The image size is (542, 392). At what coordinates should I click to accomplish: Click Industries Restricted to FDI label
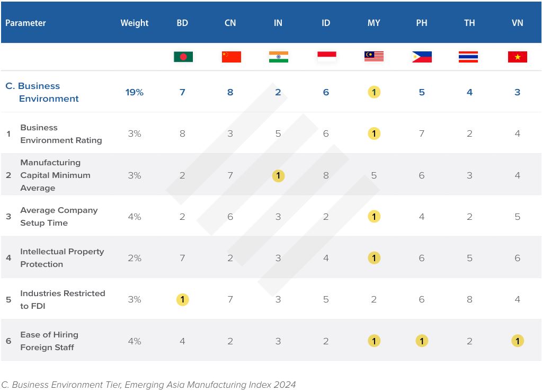pyautogui.click(x=63, y=299)
